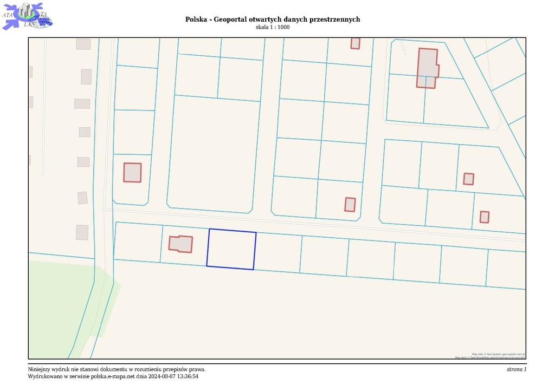Click the red building left of the blue parcel
Image resolution: width=555 pixels, height=392 pixels.
pos(180,244)
